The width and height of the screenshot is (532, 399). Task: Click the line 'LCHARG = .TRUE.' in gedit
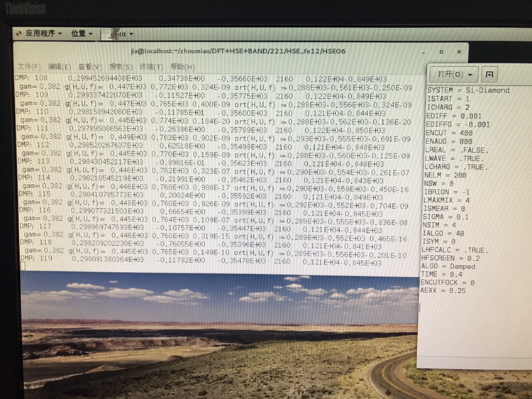point(455,167)
